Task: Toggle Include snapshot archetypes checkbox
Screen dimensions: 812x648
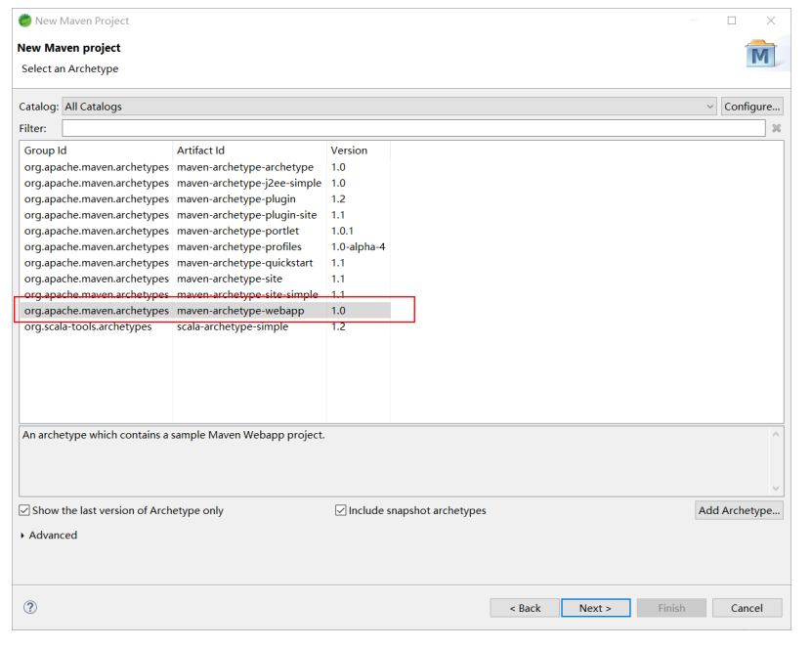Action: coord(340,510)
